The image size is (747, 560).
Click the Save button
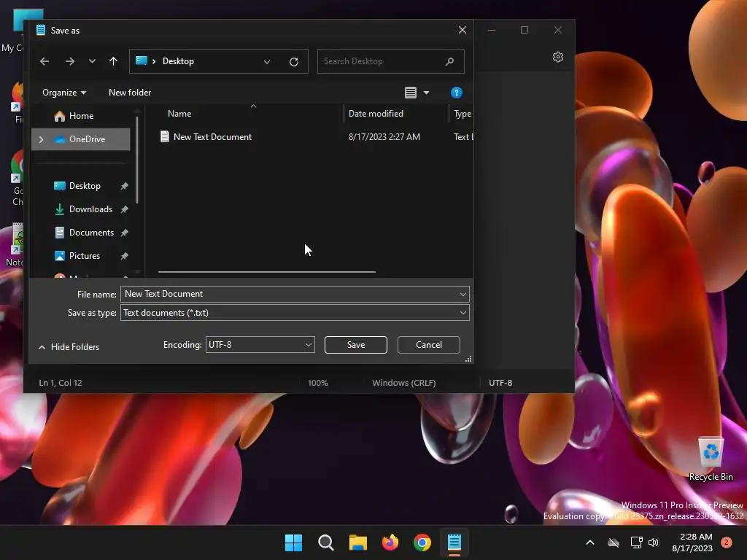[356, 345]
